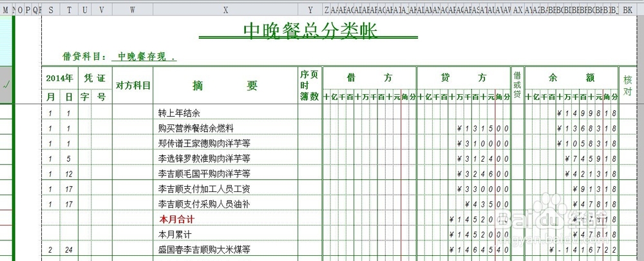This screenshot has height=261, width=644.
Task: Select column Y header
Action: pos(310,10)
